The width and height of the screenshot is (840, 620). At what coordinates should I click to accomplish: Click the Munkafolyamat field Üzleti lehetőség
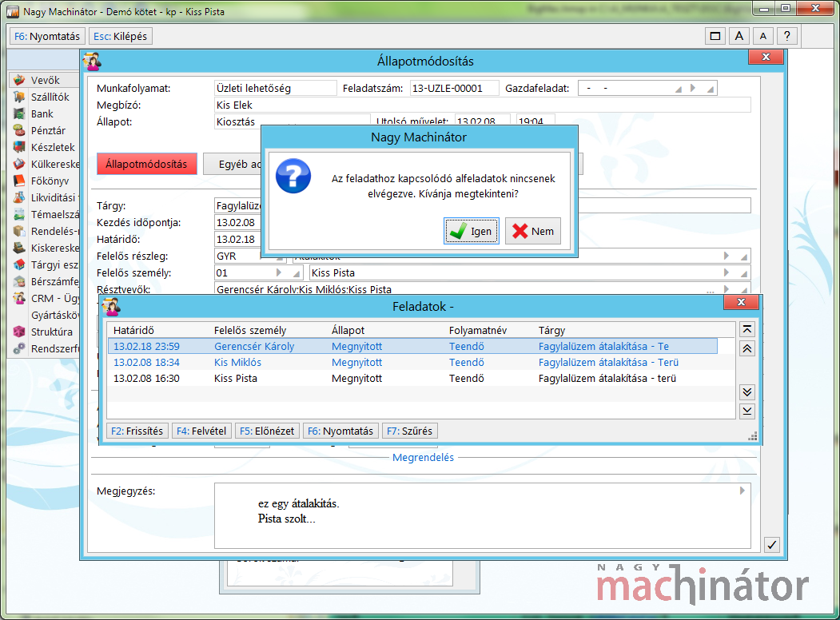click(276, 88)
